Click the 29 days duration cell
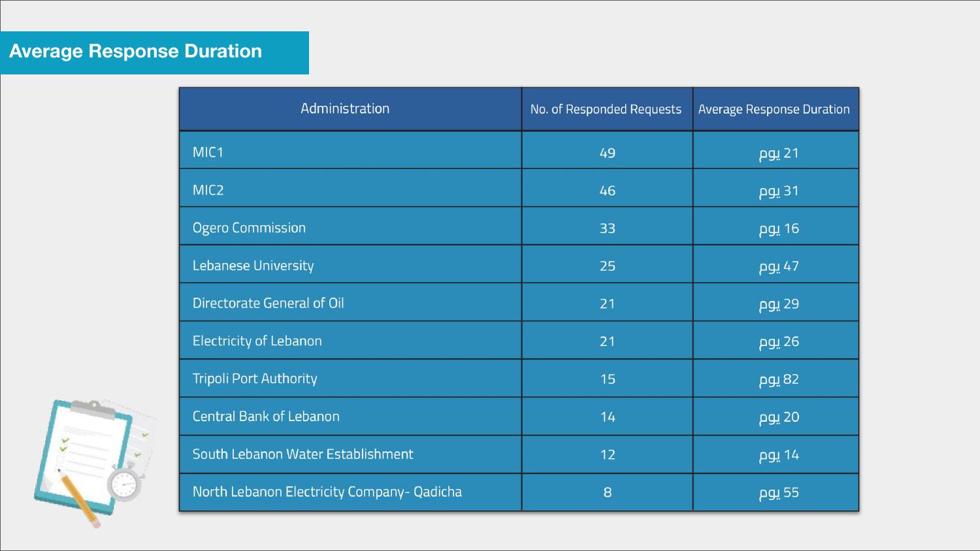980x551 pixels. click(776, 303)
